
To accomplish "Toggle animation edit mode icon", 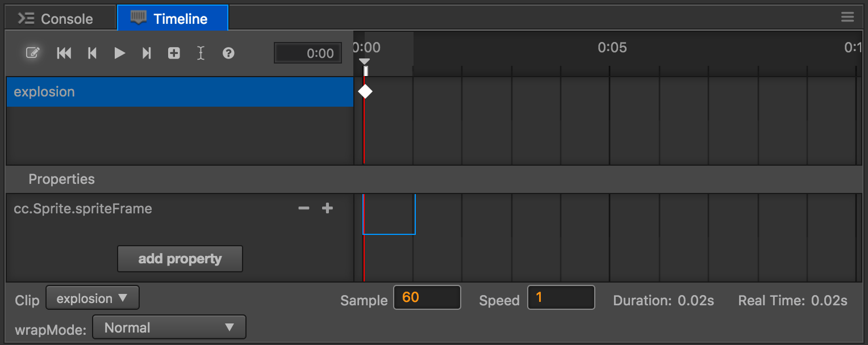I will (33, 53).
